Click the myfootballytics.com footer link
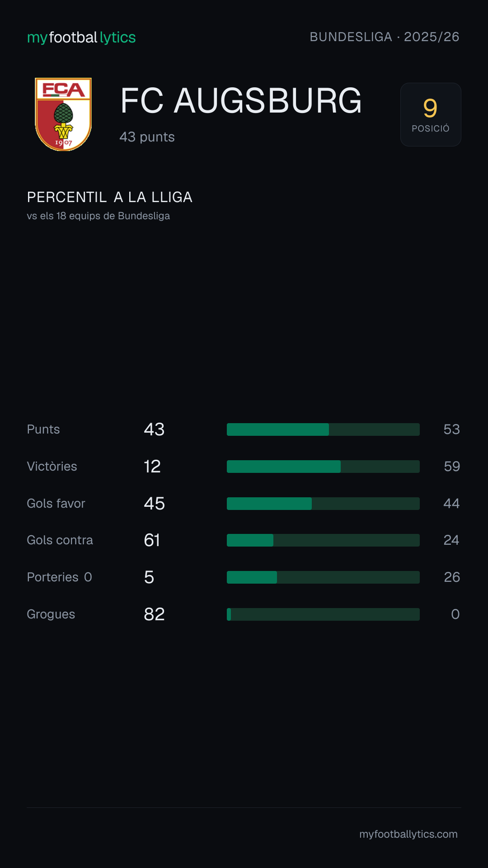Screen dimensions: 488x868 coord(408,834)
